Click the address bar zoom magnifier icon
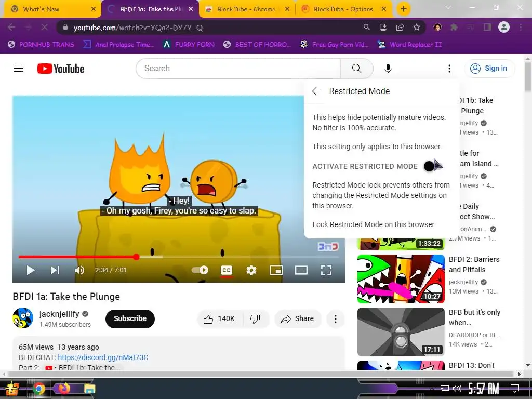Image resolution: width=532 pixels, height=399 pixels. click(x=366, y=27)
